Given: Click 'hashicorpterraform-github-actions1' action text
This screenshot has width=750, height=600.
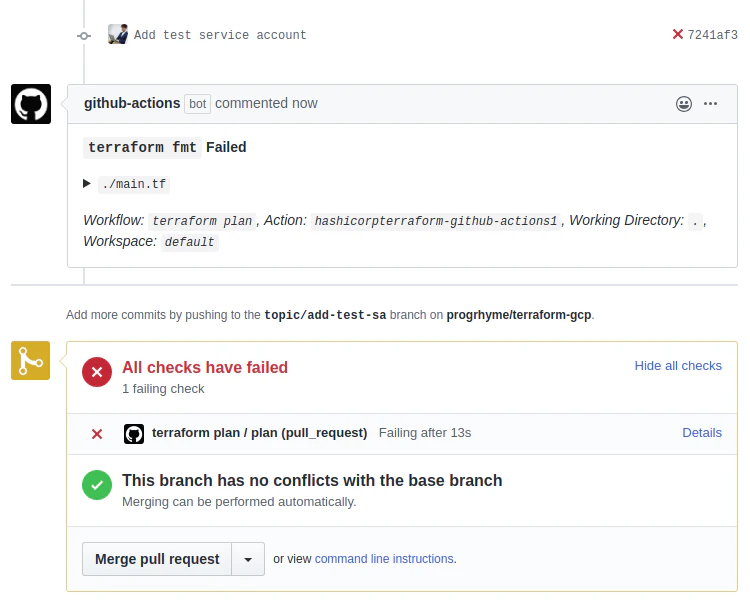Looking at the screenshot, I should [436, 221].
